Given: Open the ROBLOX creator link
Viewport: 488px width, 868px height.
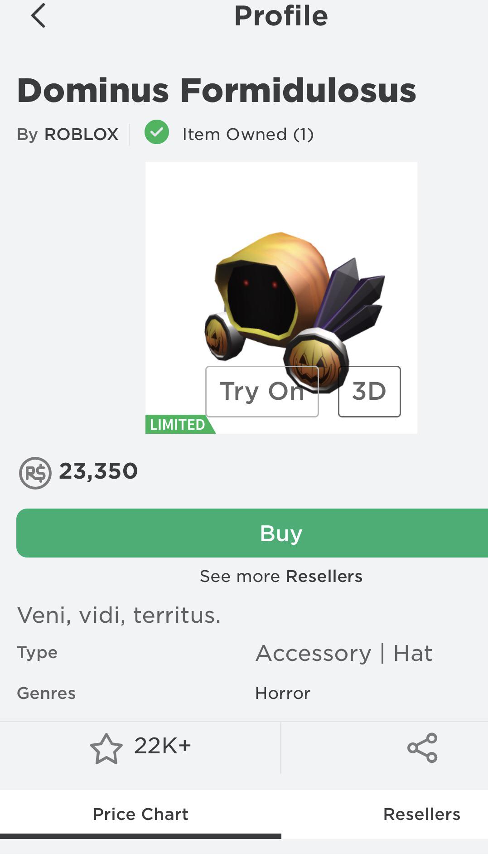Looking at the screenshot, I should pos(81,134).
